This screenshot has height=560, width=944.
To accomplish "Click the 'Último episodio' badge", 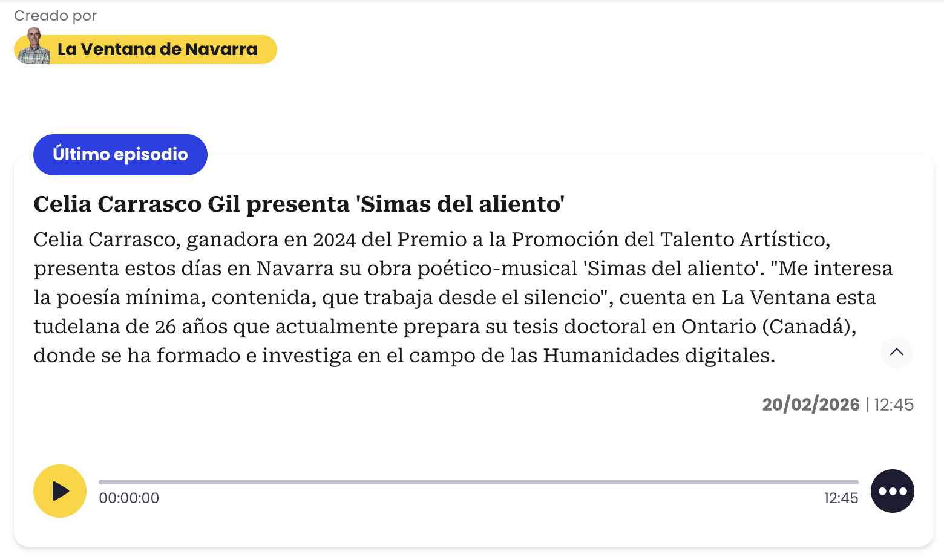I will coord(120,154).
